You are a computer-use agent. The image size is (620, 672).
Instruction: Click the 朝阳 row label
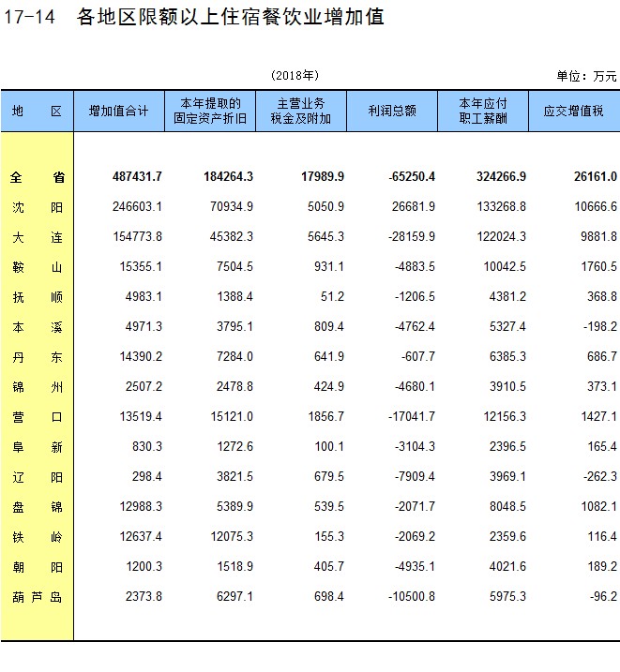coord(38,567)
